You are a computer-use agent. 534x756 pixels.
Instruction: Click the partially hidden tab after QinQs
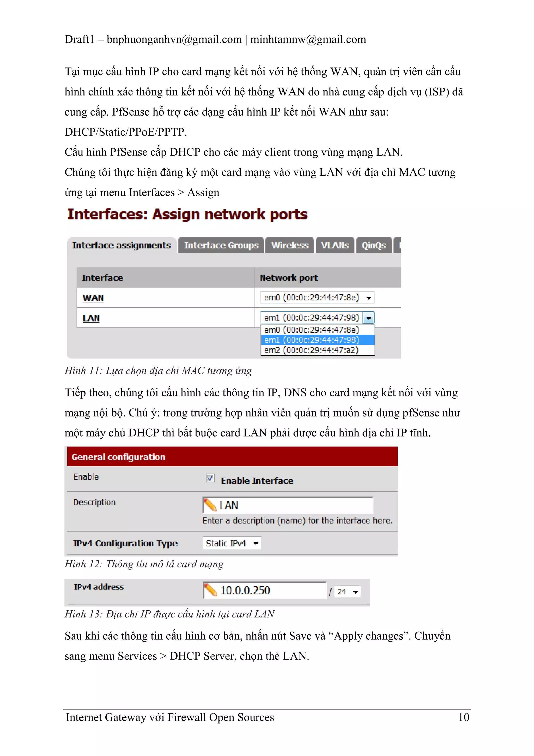pyautogui.click(x=397, y=245)
